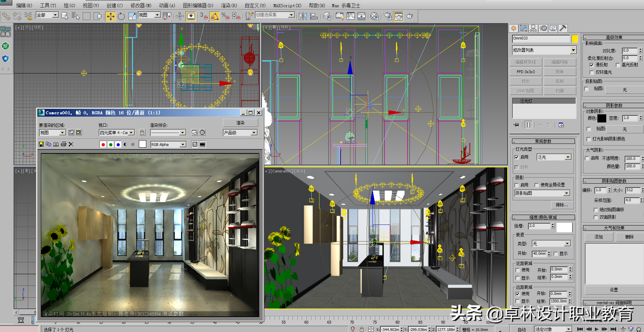This screenshot has height=332, width=644.
Task: Click the 渲染 button in render window
Action: coord(240,123)
